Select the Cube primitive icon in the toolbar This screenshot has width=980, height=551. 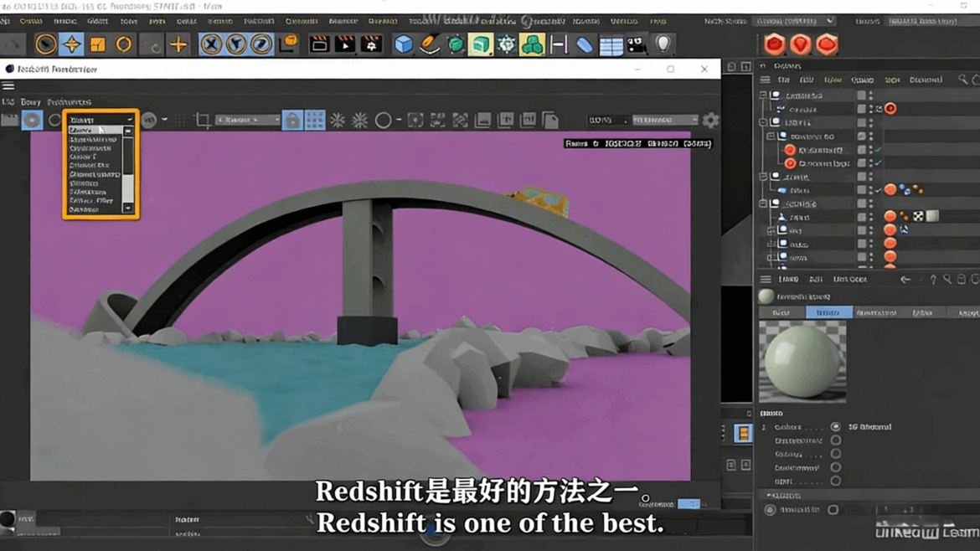[403, 44]
